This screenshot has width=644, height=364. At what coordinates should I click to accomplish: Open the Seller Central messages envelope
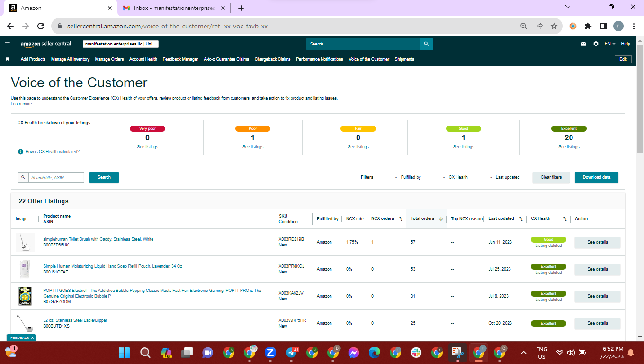(x=584, y=44)
